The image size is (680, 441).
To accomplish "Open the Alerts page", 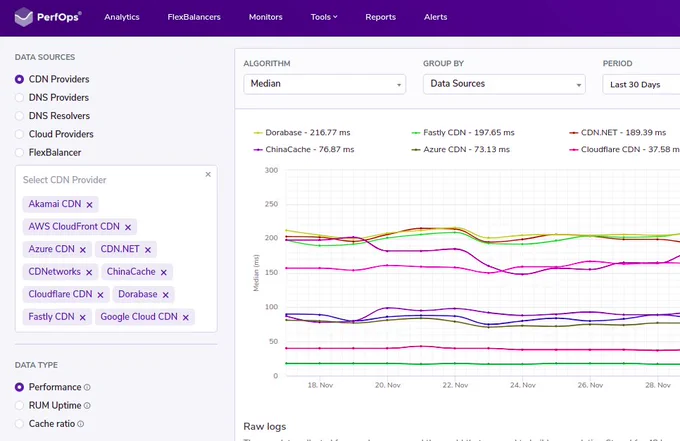I will (435, 17).
